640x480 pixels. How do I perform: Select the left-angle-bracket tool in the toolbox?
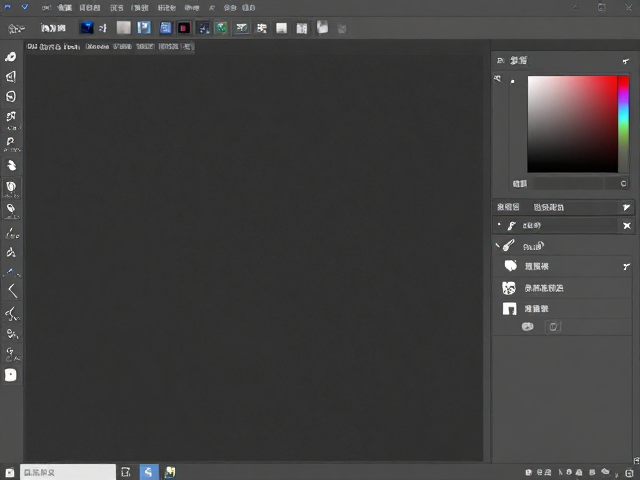pyautogui.click(x=12, y=291)
